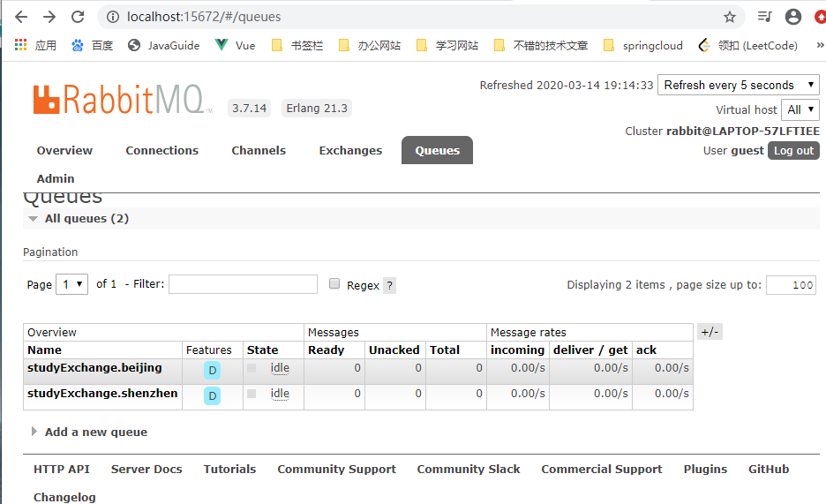Sort queues by the State column header
826x504 pixels.
coord(262,350)
